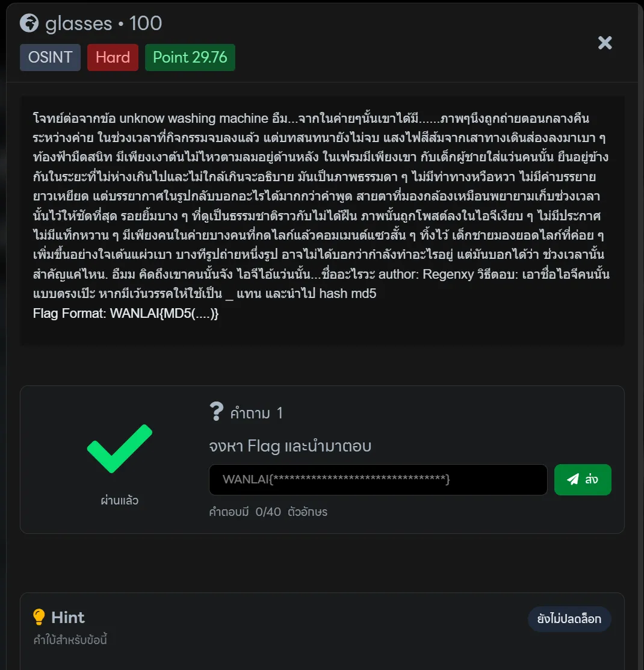
Task: Click the globe icon beside glasses title
Action: [x=29, y=23]
